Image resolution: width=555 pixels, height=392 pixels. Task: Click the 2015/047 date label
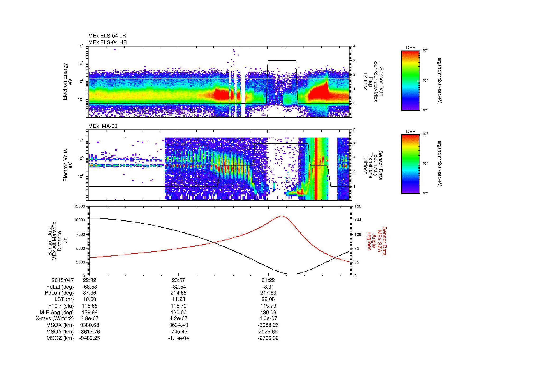coord(63,280)
